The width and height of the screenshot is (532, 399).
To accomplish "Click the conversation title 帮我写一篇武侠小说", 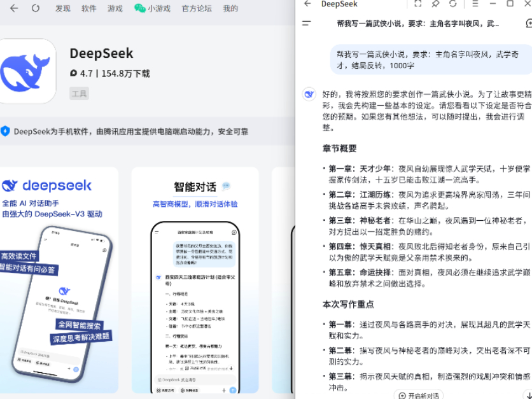I will (418, 24).
